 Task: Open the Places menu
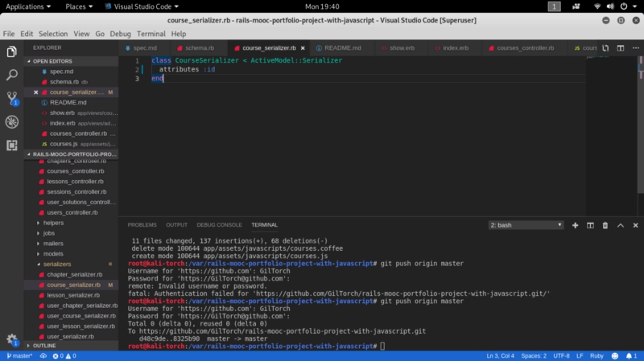point(79,6)
